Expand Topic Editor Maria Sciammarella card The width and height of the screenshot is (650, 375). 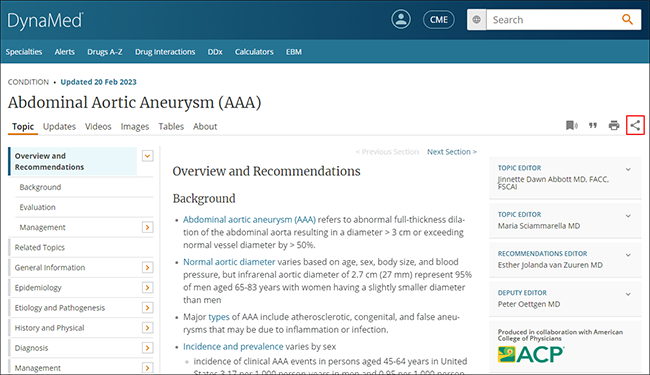tap(628, 216)
